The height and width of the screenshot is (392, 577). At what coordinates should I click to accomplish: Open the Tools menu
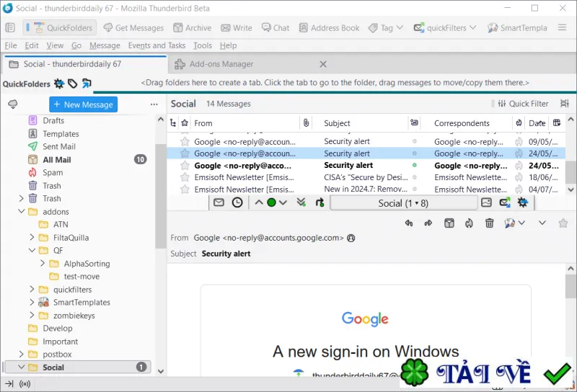[x=203, y=45]
